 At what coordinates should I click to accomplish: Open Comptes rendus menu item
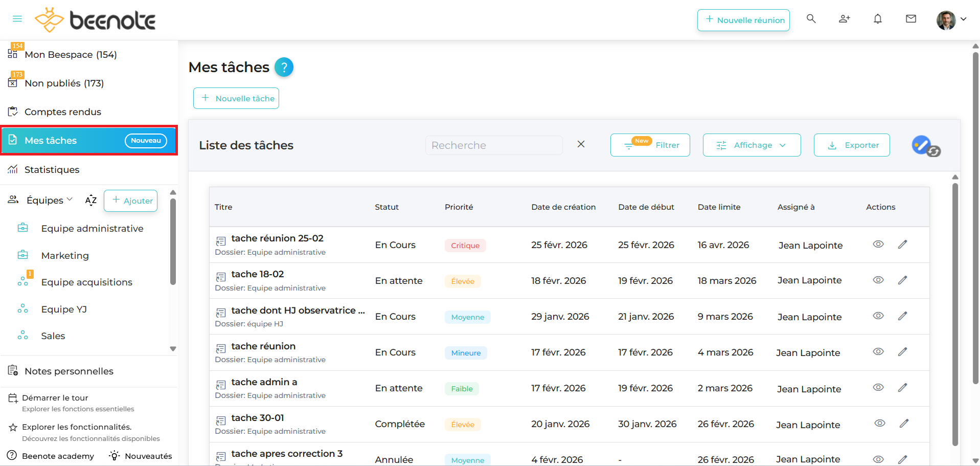62,112
